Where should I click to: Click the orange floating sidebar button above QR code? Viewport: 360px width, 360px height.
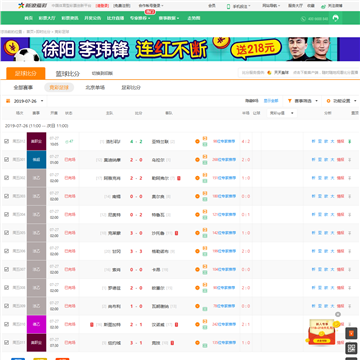pyautogui.click(x=351, y=333)
